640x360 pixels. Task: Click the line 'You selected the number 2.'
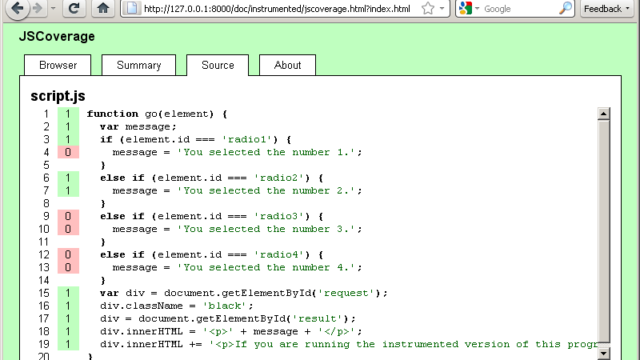(237, 191)
